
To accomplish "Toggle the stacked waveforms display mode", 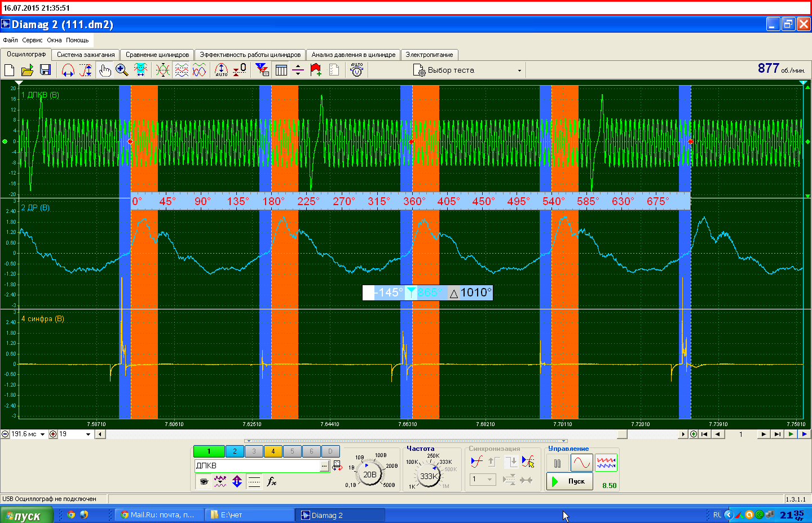I will (182, 70).
